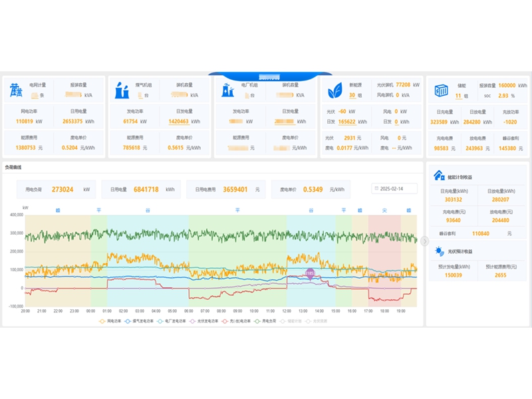532x399 pixels.
Task: Select the 负荷曲线 section title
Action: point(14,168)
